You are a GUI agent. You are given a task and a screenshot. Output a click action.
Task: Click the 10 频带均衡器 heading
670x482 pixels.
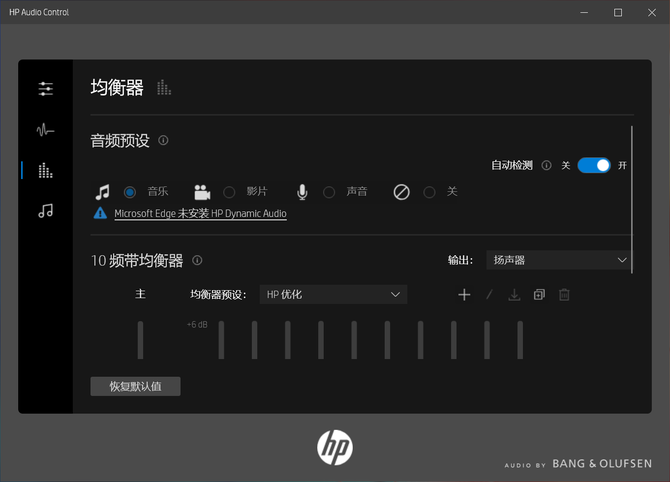click(137, 260)
